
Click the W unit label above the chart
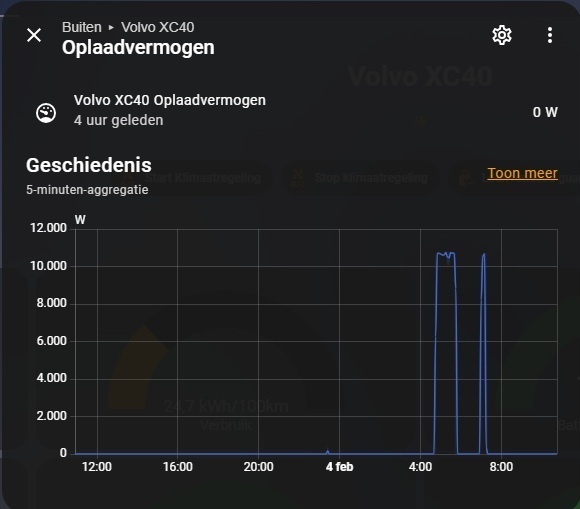pyautogui.click(x=80, y=220)
